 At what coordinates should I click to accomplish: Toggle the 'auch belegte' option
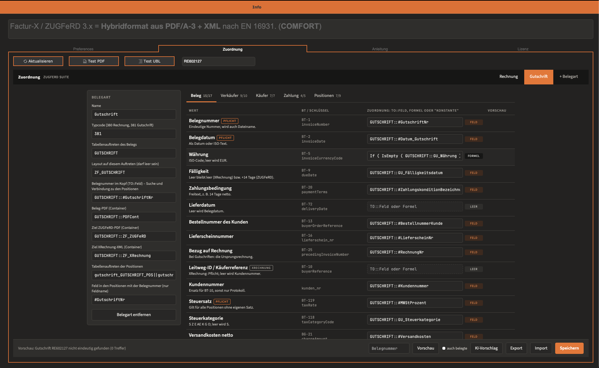tap(444, 349)
